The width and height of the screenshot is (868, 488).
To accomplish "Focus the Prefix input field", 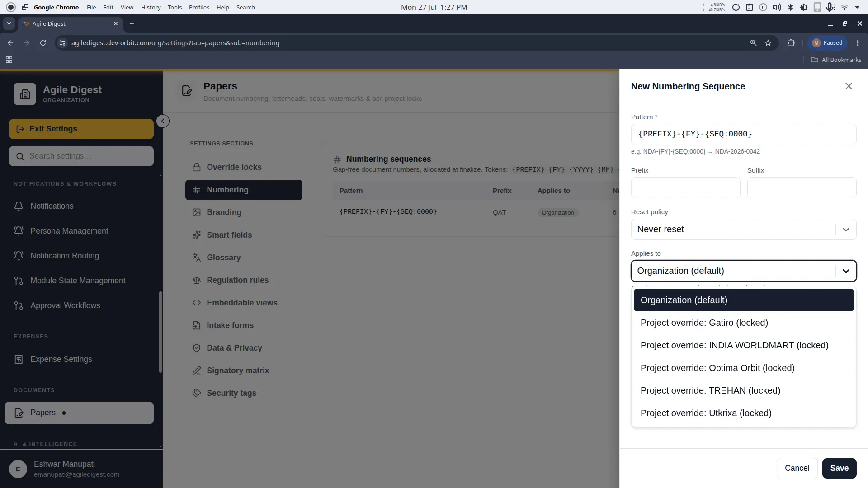I will (685, 188).
